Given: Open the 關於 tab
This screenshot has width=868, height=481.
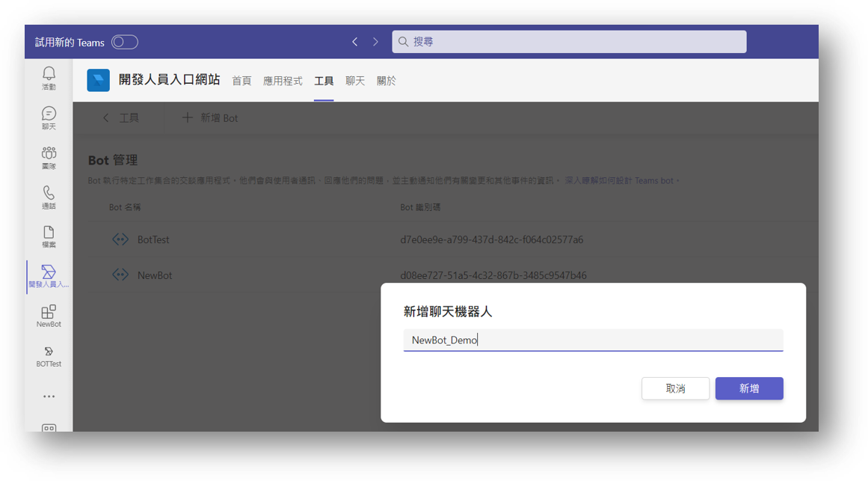Looking at the screenshot, I should click(x=387, y=81).
